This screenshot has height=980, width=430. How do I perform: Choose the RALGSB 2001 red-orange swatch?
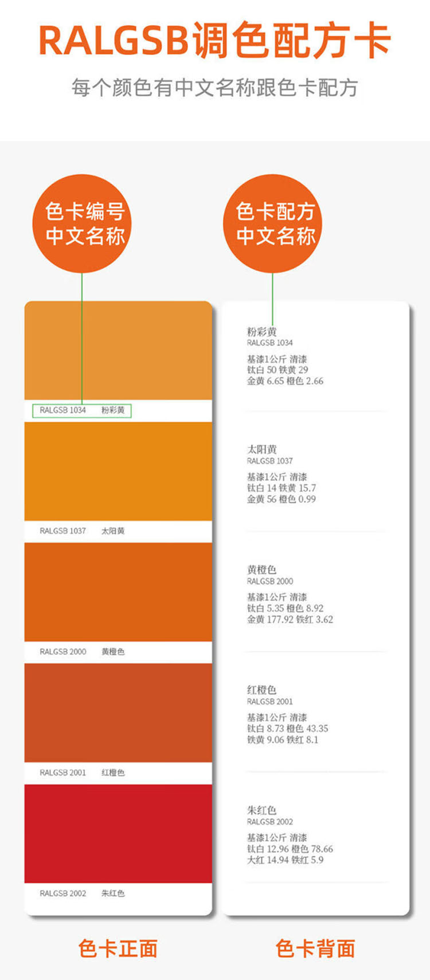click(118, 713)
